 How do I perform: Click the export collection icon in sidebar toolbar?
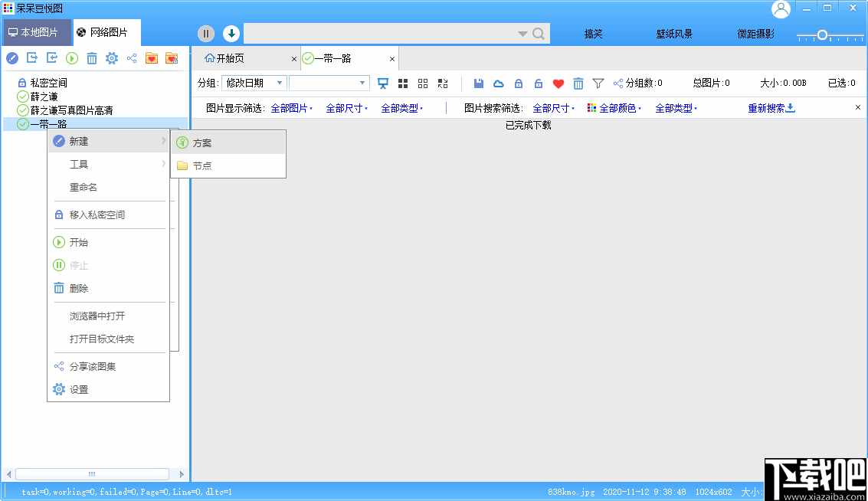[32, 57]
